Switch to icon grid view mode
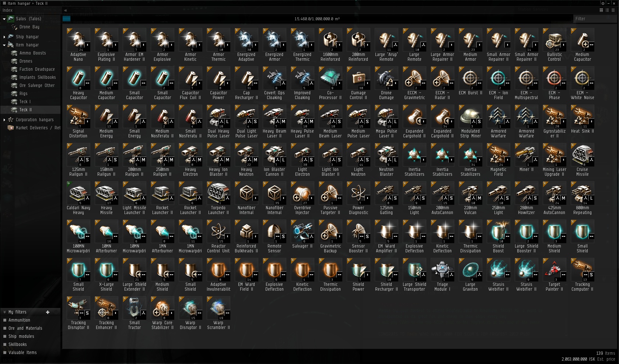 (601, 10)
